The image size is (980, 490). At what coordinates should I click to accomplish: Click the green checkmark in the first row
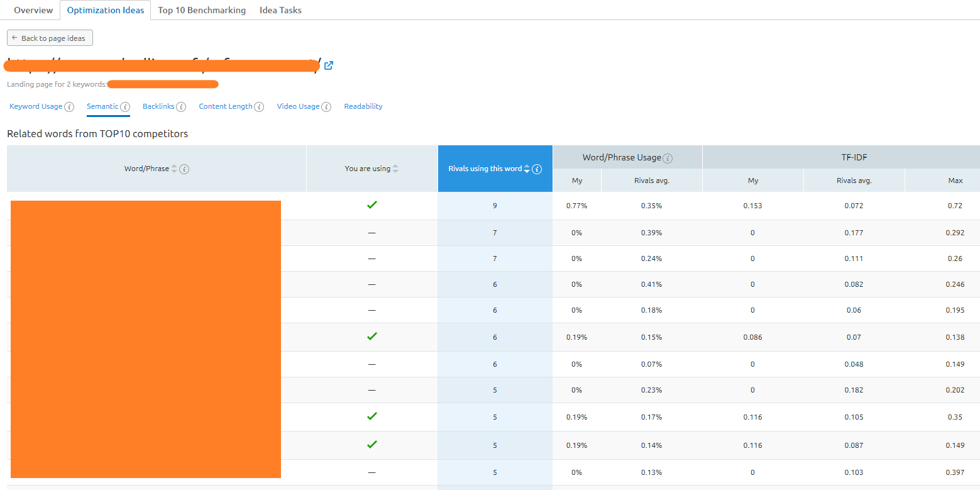tap(372, 205)
